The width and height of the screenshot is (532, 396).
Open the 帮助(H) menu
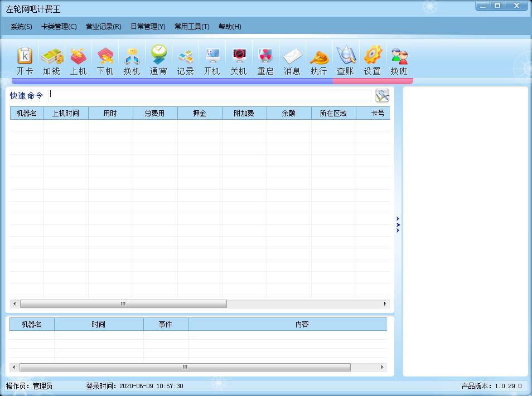(229, 26)
